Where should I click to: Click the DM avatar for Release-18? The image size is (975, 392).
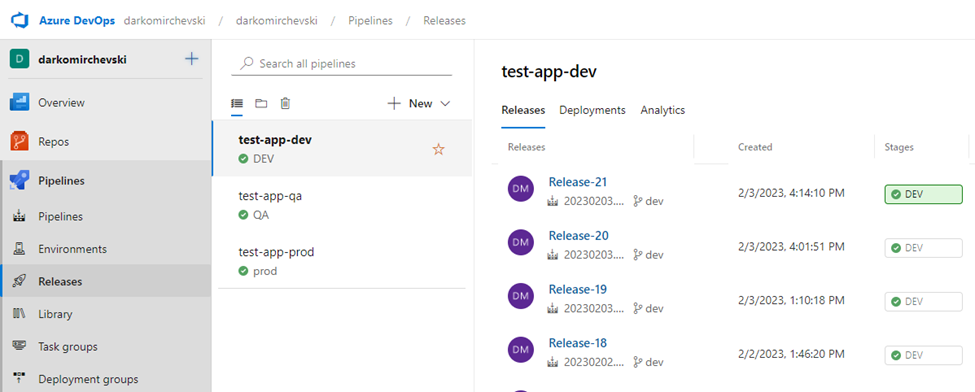(x=521, y=350)
